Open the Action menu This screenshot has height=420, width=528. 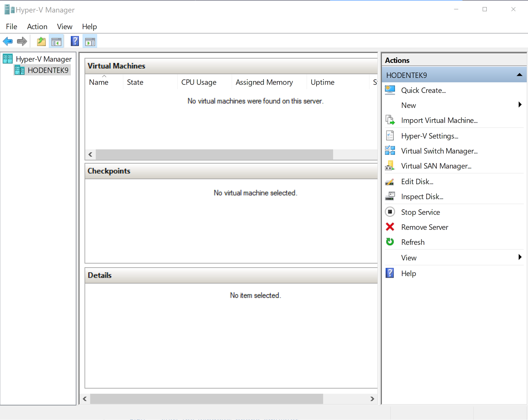[x=37, y=26]
